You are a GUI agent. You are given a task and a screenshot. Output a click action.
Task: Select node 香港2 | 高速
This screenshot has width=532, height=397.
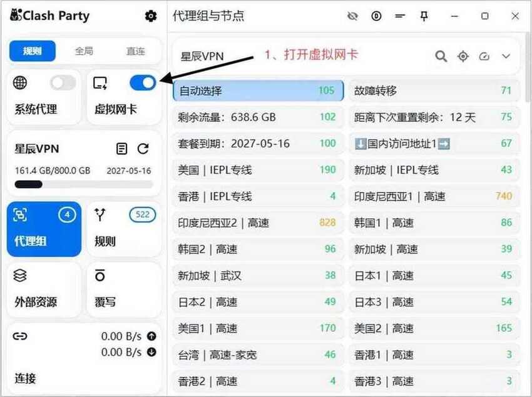click(258, 381)
